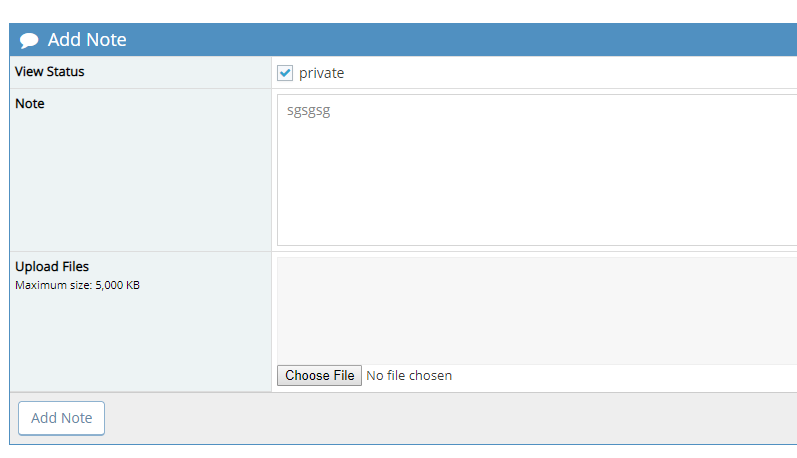Focus the Note text area
Image resolution: width=797 pixels, height=458 pixels.
(537, 170)
